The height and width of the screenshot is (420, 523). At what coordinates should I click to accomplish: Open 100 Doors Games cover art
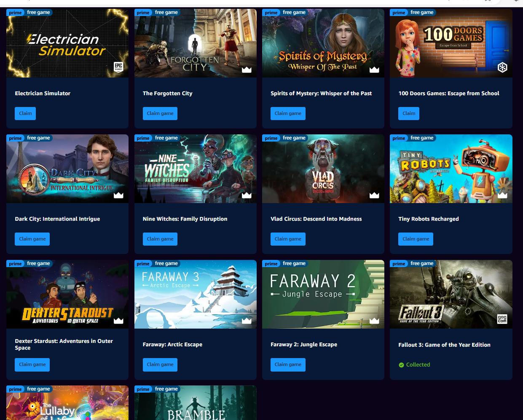click(x=451, y=43)
